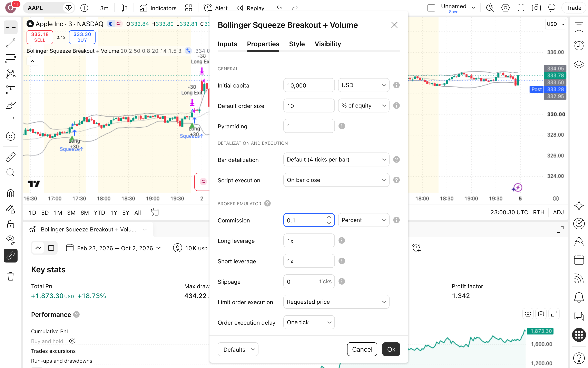588x368 pixels.
Task: Start bar Replay mode
Action: click(x=250, y=8)
